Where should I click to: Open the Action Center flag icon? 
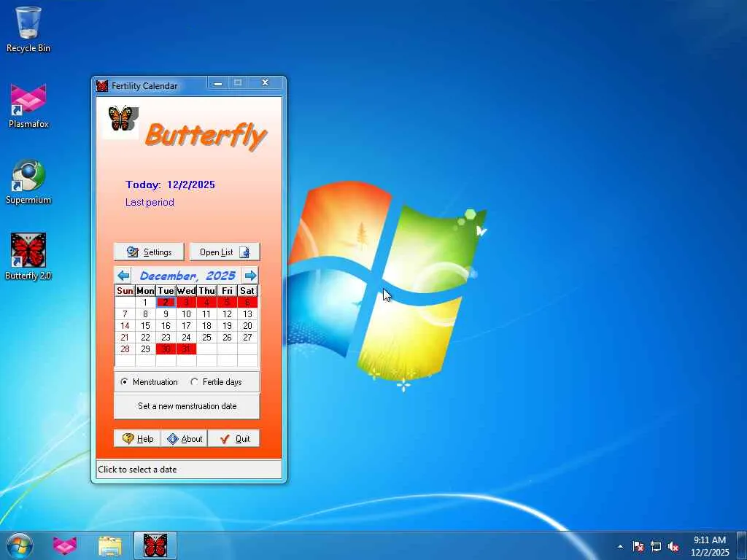pos(638,546)
